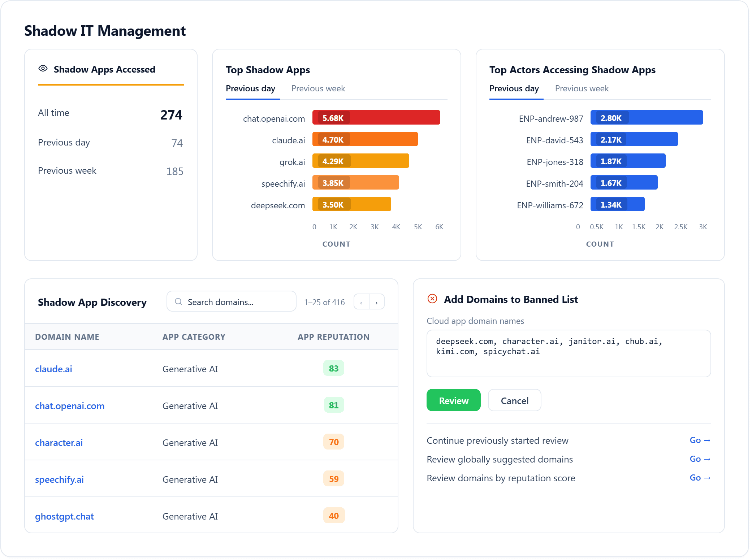Screen dimensions: 752x560
Task: Click the ENP-williams-672 actor label
Action: 550,205
